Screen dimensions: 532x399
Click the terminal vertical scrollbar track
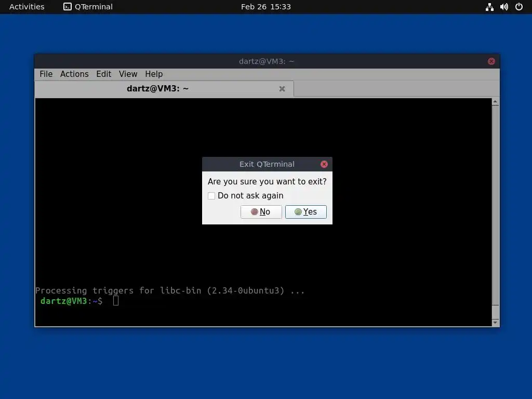coord(495,205)
